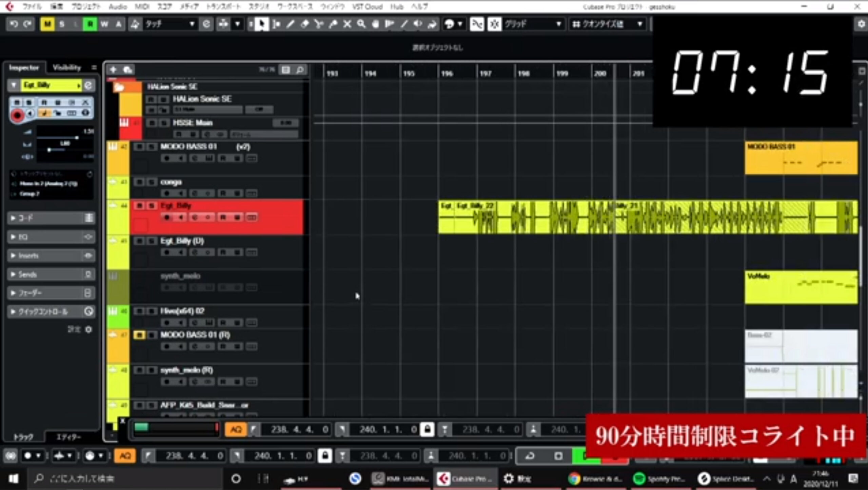
Task: Open the Audio menu
Action: coord(118,6)
